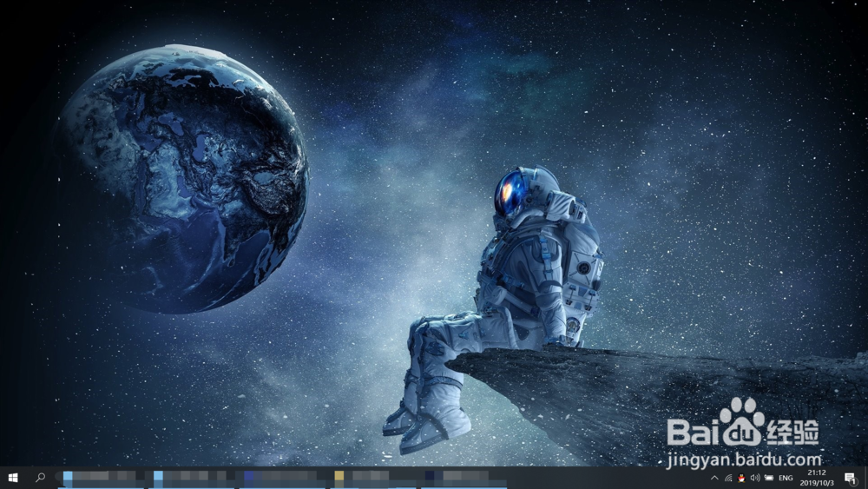Open the taskbar search magnifier
The width and height of the screenshot is (868, 489).
[40, 478]
